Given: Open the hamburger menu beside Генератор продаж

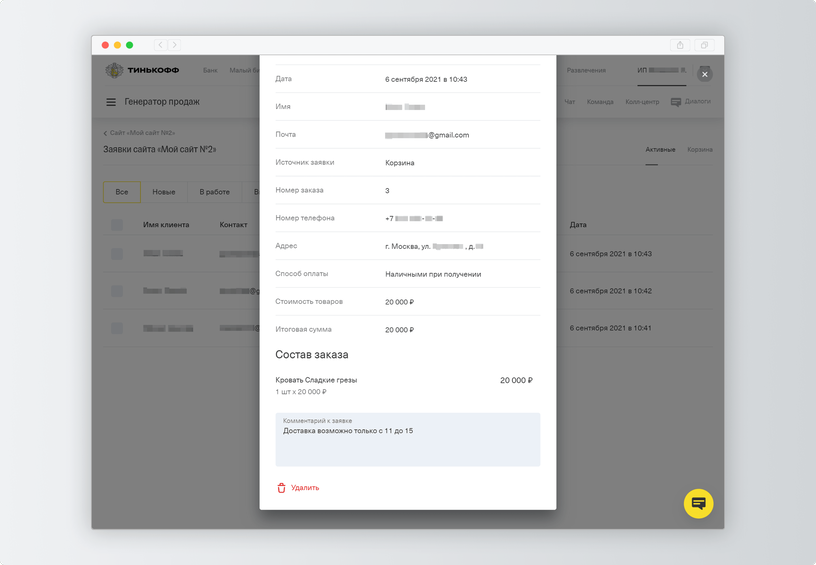Looking at the screenshot, I should pyautogui.click(x=111, y=102).
